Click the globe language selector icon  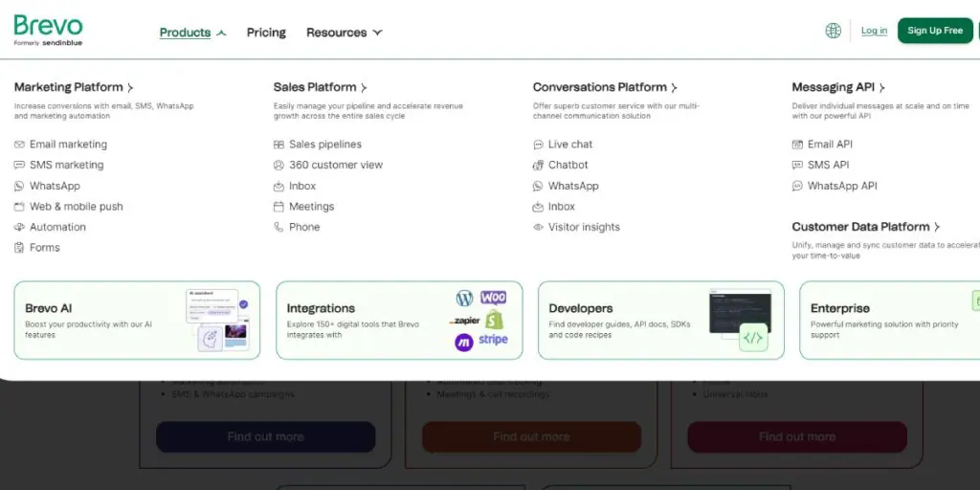833,31
